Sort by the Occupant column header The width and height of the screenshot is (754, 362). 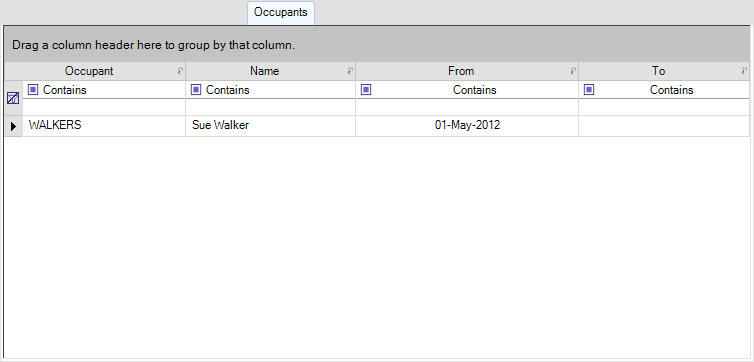89,71
